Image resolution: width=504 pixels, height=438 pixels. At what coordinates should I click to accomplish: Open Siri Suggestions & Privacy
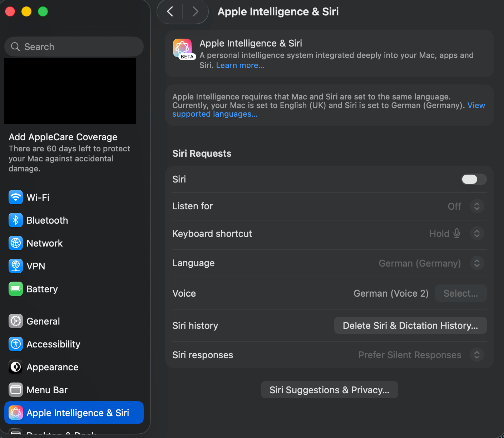click(x=329, y=390)
